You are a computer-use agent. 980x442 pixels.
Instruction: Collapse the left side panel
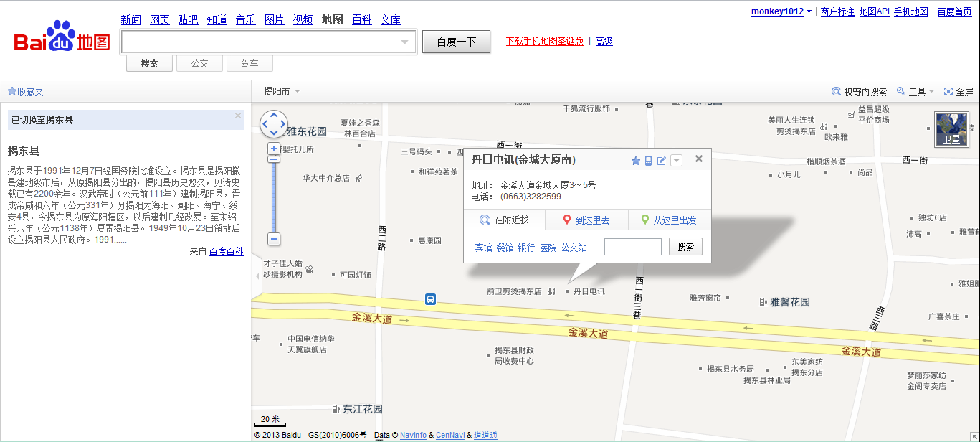click(257, 276)
